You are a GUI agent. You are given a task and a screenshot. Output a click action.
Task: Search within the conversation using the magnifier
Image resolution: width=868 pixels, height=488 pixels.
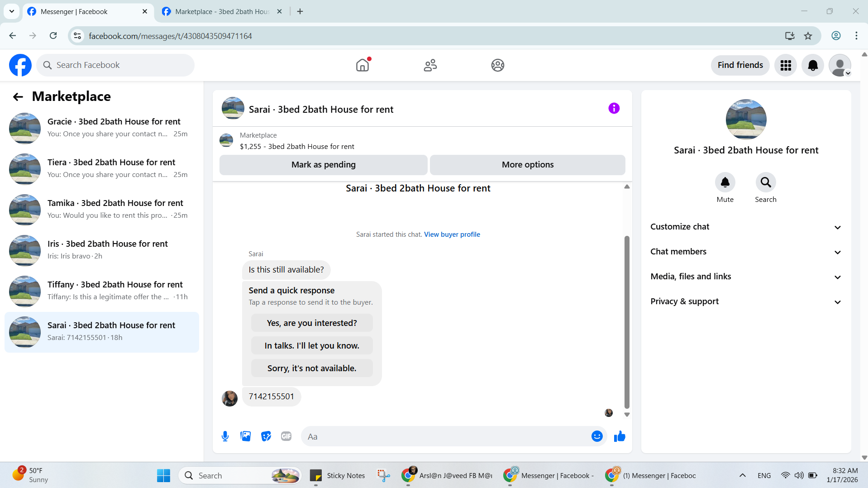coord(766,182)
